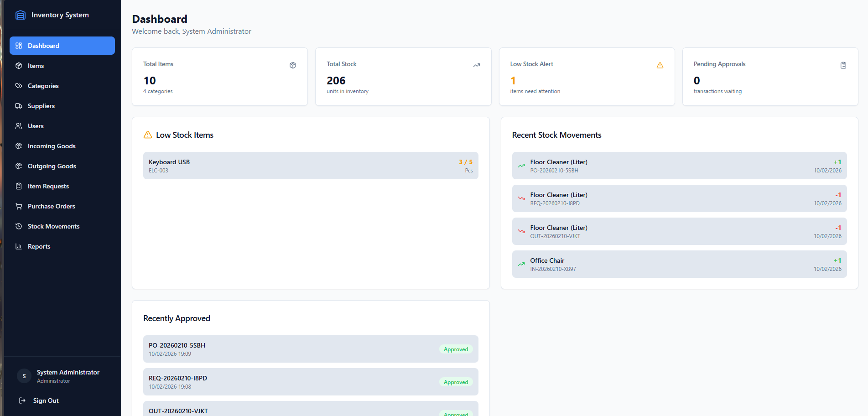
Task: Click the clipboard icon in Pending Approvals card
Action: point(843,65)
